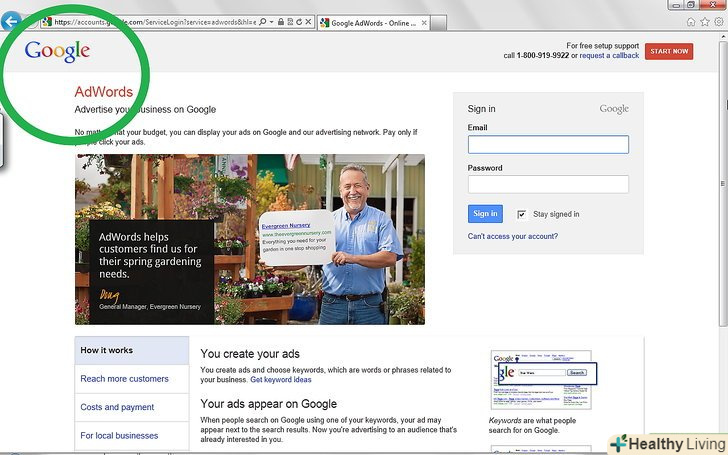Click the vertical page scrollbar

click(x=723, y=186)
